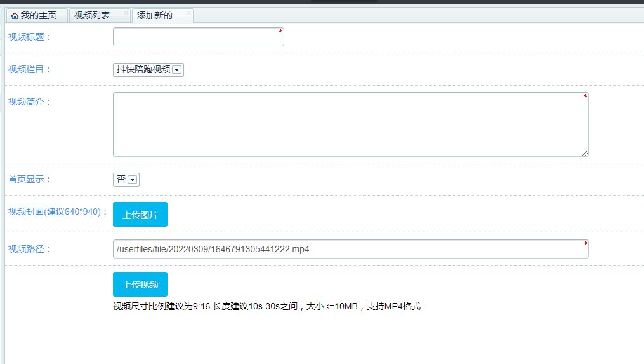Viewport: 644px width, 364px height.
Task: Click the 首页显示 label
Action: point(29,179)
